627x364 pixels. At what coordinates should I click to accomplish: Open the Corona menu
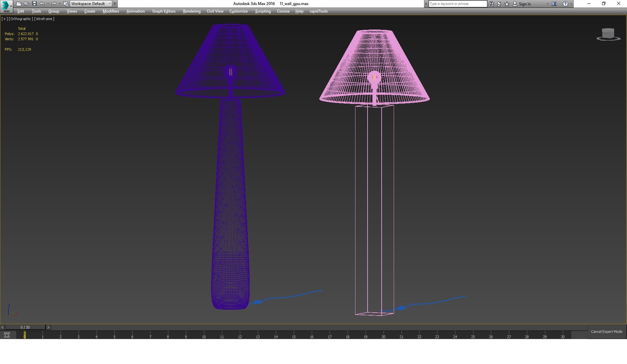click(283, 11)
